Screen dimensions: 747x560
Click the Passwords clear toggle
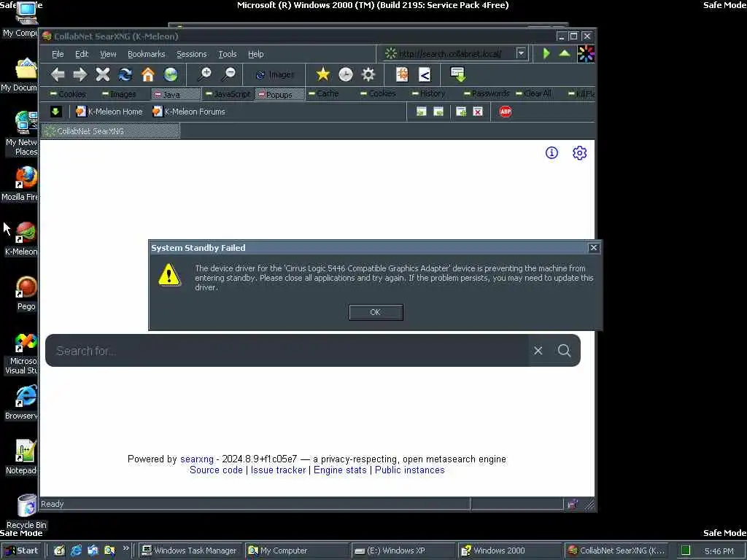pyautogui.click(x=487, y=93)
